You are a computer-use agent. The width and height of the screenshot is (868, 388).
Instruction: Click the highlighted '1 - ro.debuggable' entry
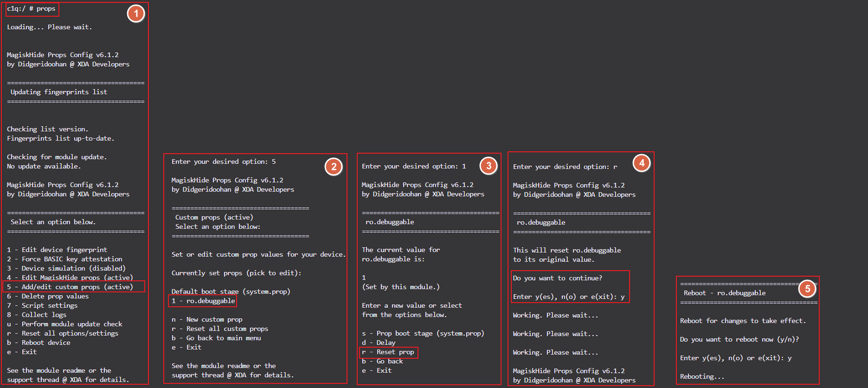[x=203, y=301]
